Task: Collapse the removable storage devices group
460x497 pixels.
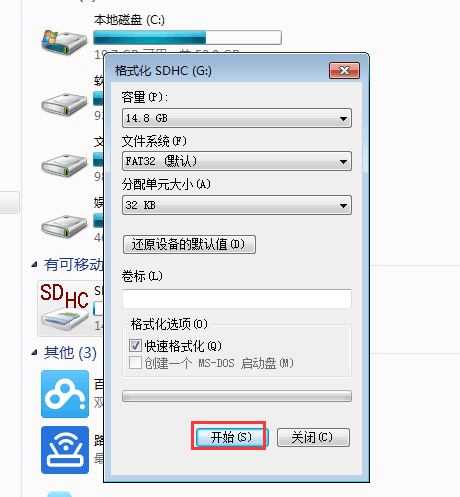Action: tap(34, 265)
